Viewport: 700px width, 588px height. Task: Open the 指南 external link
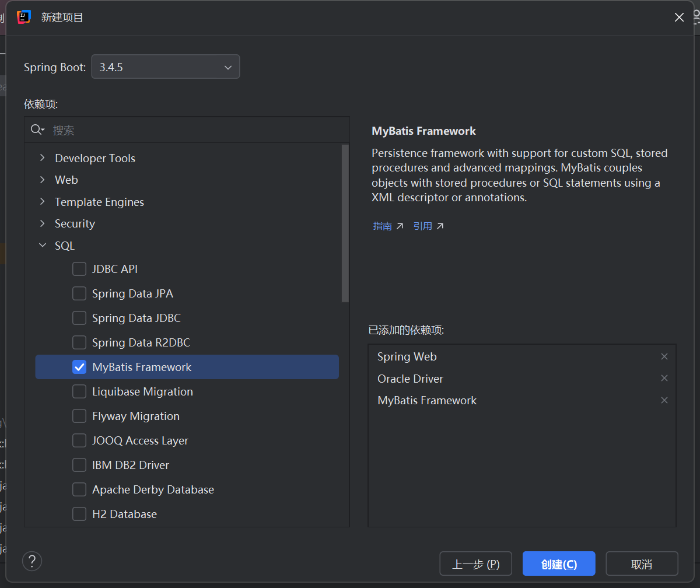pos(382,225)
